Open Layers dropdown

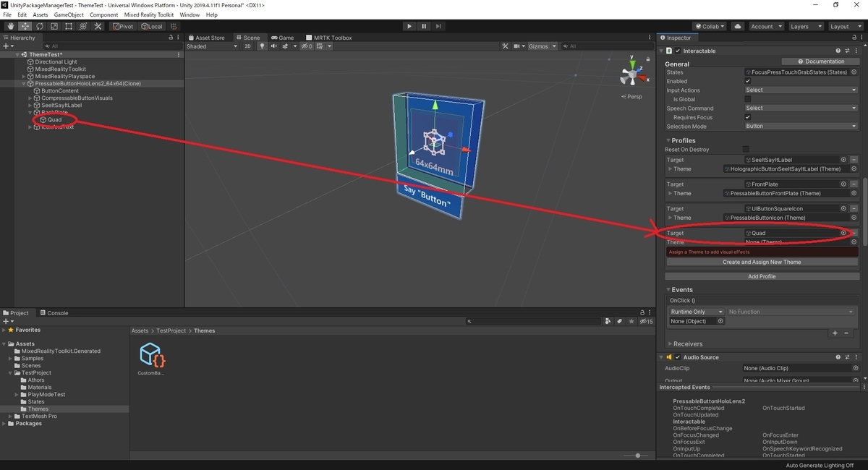click(805, 27)
